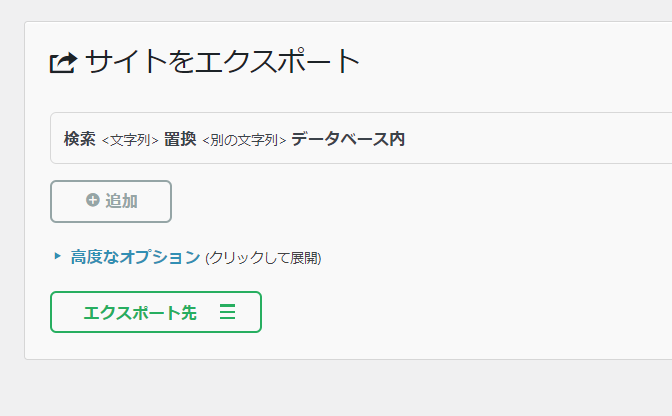672x416 pixels.
Task: Click the <別の文字列> replacement placeholder
Action: 244,141
